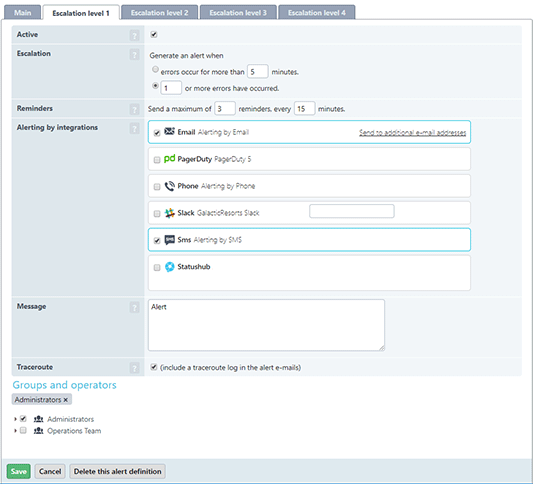The height and width of the screenshot is (484, 533).
Task: Select the Escalation level 1 tab
Action: pyautogui.click(x=81, y=13)
